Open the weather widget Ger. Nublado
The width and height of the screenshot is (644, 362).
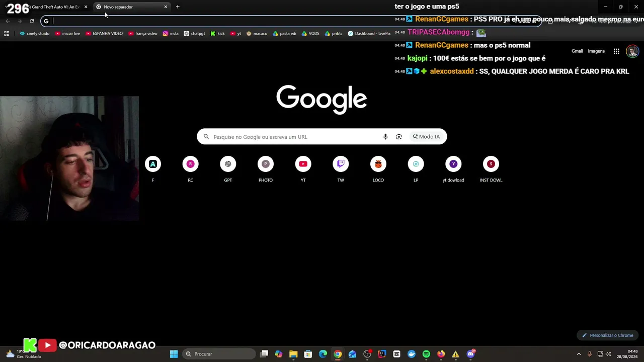[23, 354]
